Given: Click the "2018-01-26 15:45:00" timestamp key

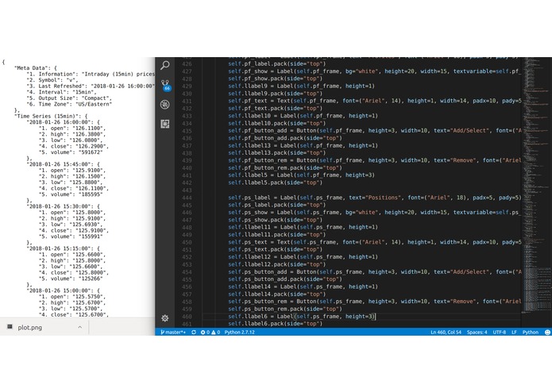Looking at the screenshot, I should pyautogui.click(x=59, y=164).
